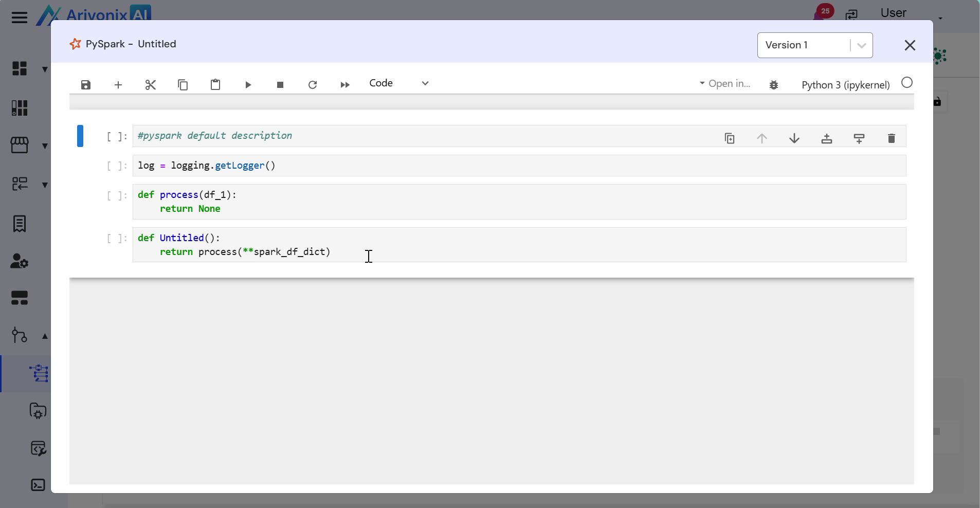
Task: Insert a new cell with the plus icon
Action: coord(118,85)
